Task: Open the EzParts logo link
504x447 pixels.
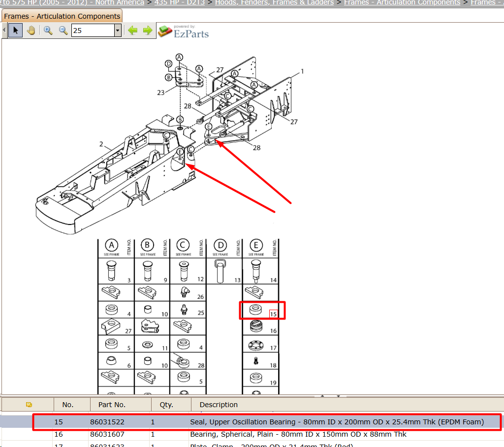Action: pyautogui.click(x=184, y=32)
